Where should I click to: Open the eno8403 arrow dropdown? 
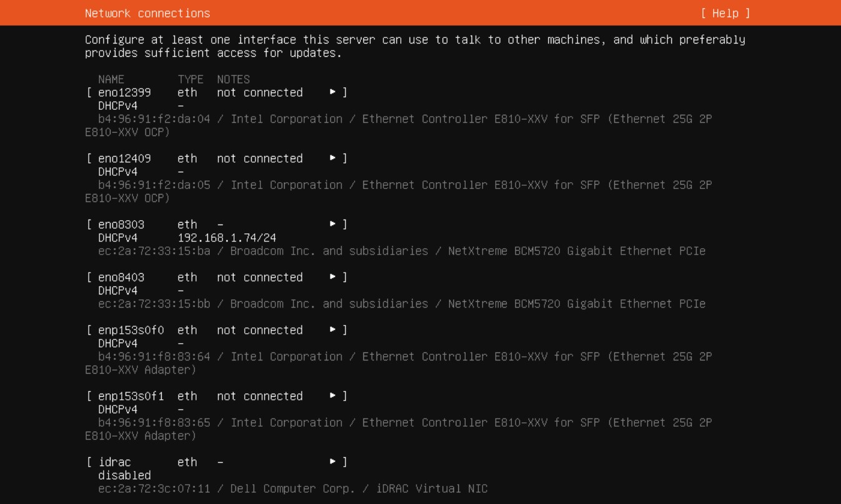(333, 278)
